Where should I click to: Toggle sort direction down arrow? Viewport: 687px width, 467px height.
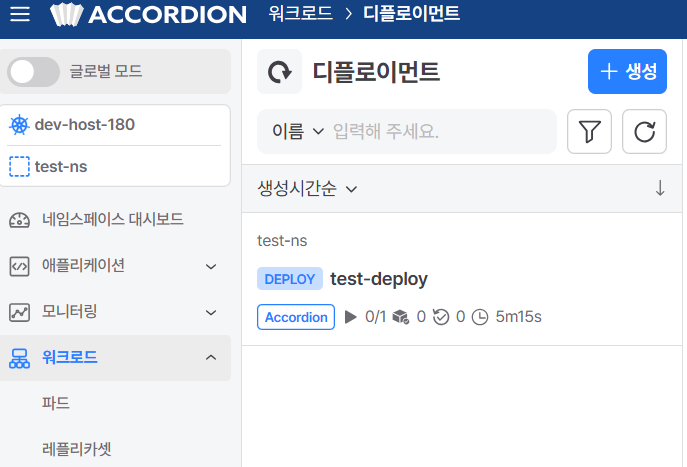pos(660,188)
